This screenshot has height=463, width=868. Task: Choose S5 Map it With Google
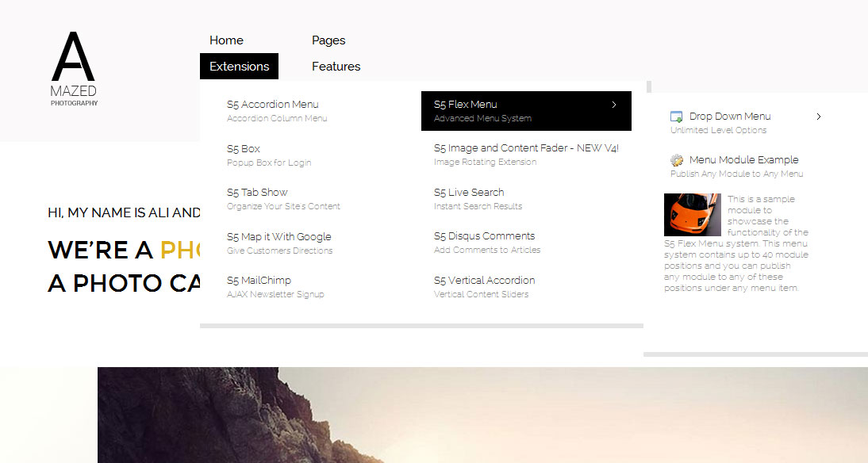[x=278, y=237]
